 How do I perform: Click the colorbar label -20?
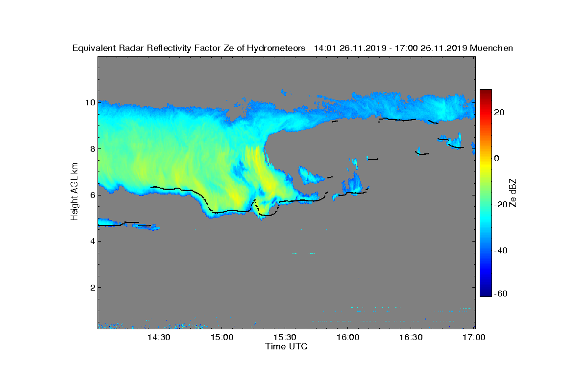point(501,204)
